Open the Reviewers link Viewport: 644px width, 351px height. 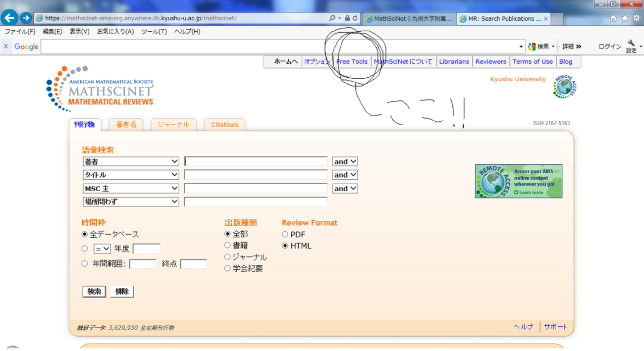pyautogui.click(x=491, y=62)
